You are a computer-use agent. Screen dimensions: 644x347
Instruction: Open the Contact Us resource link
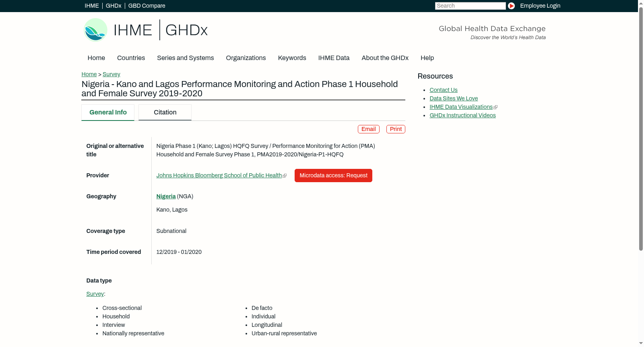[x=444, y=90]
